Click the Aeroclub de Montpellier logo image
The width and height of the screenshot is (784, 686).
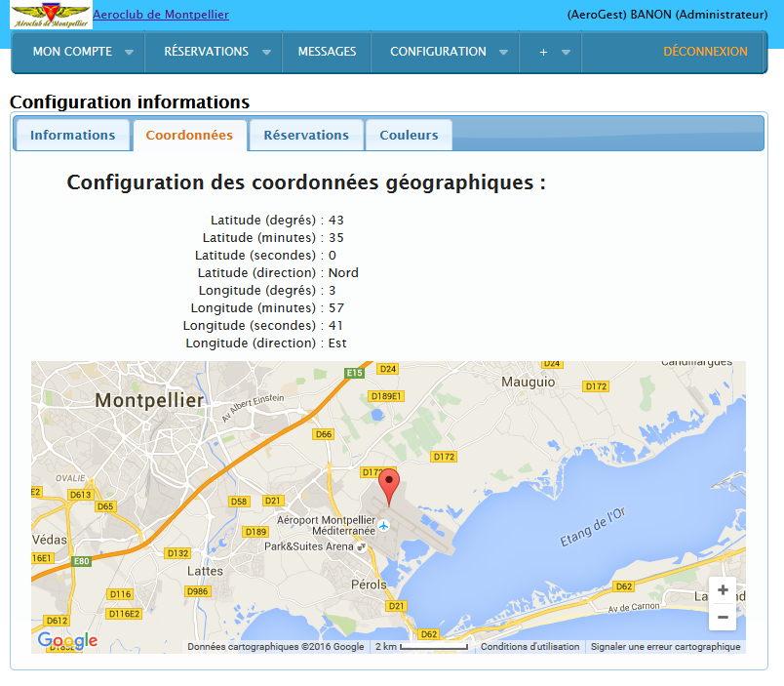[51, 15]
